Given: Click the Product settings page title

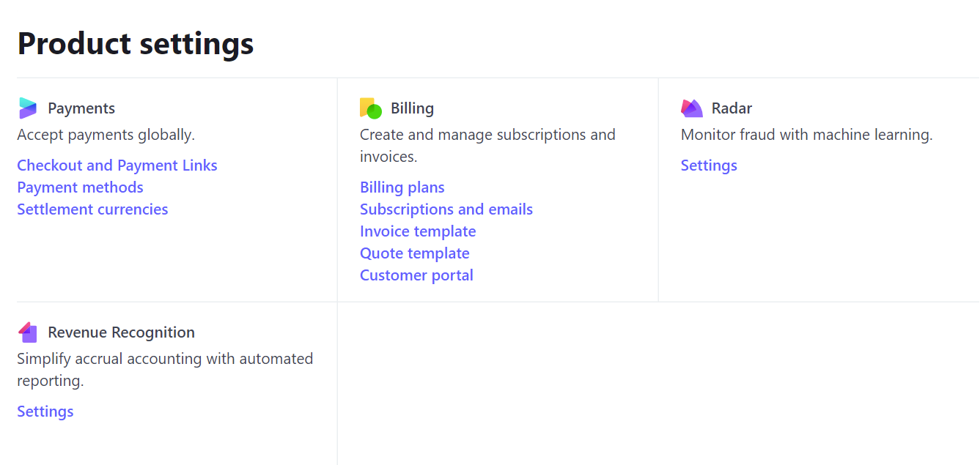Looking at the screenshot, I should 136,44.
